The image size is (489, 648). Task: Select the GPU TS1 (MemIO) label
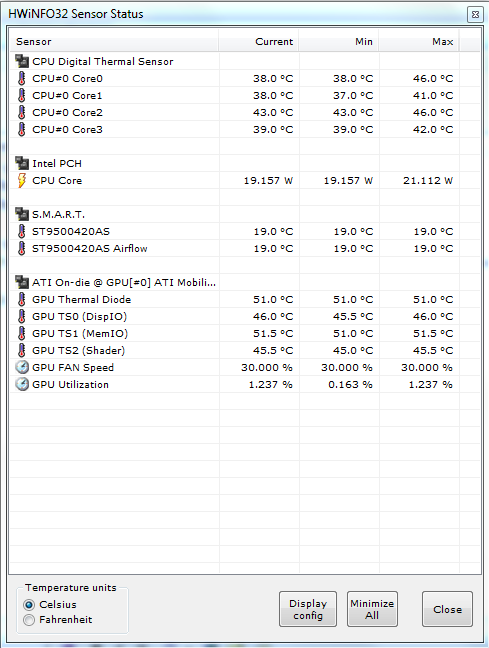[80, 334]
